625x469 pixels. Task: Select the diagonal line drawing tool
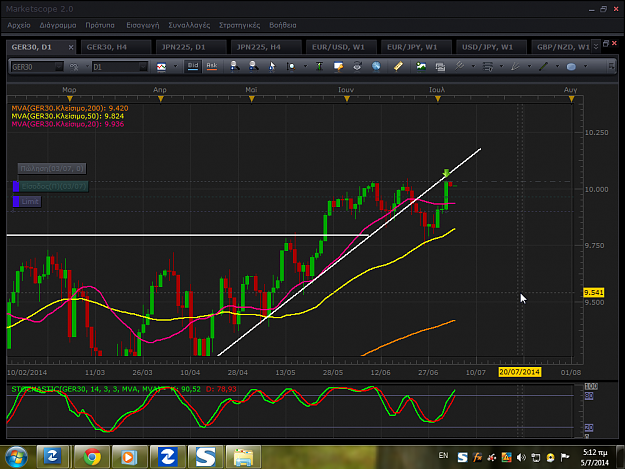point(543,66)
